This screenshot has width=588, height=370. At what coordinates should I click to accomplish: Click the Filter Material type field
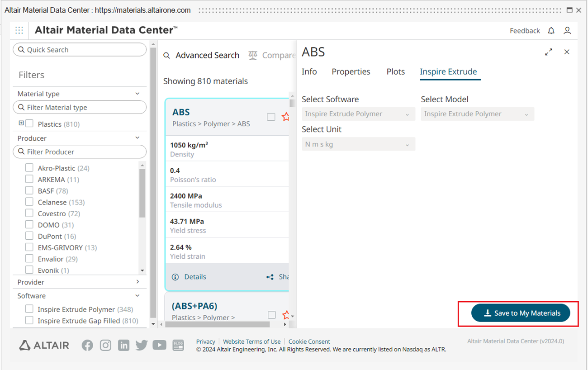(80, 107)
